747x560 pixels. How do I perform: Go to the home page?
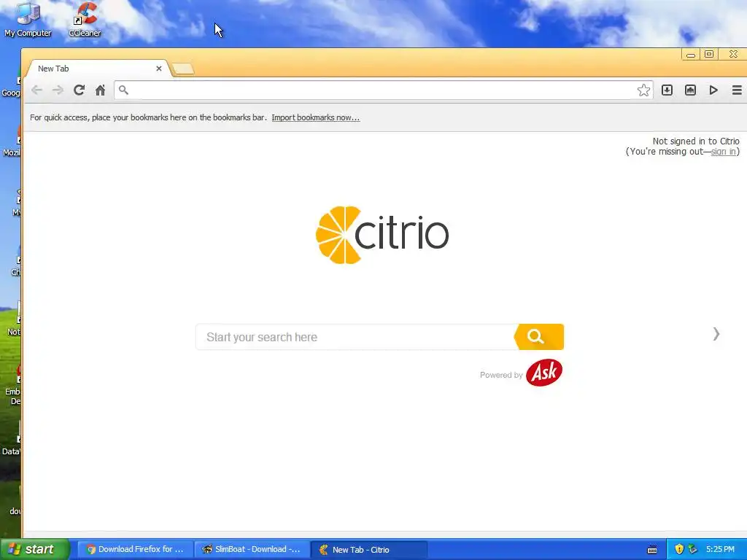(100, 90)
